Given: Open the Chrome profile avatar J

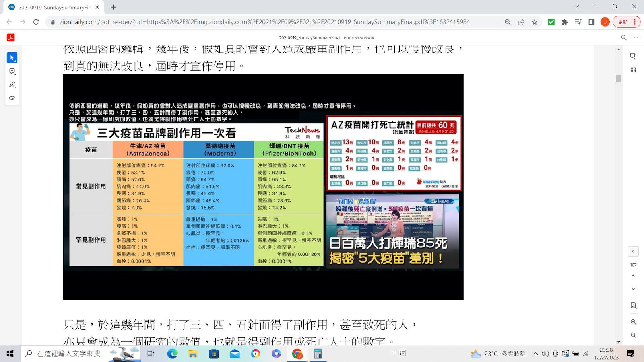Looking at the screenshot, I should coord(605,22).
